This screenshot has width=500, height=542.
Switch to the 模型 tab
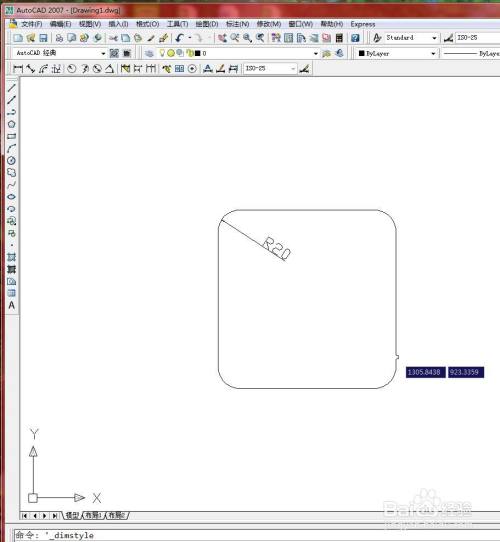(x=72, y=515)
